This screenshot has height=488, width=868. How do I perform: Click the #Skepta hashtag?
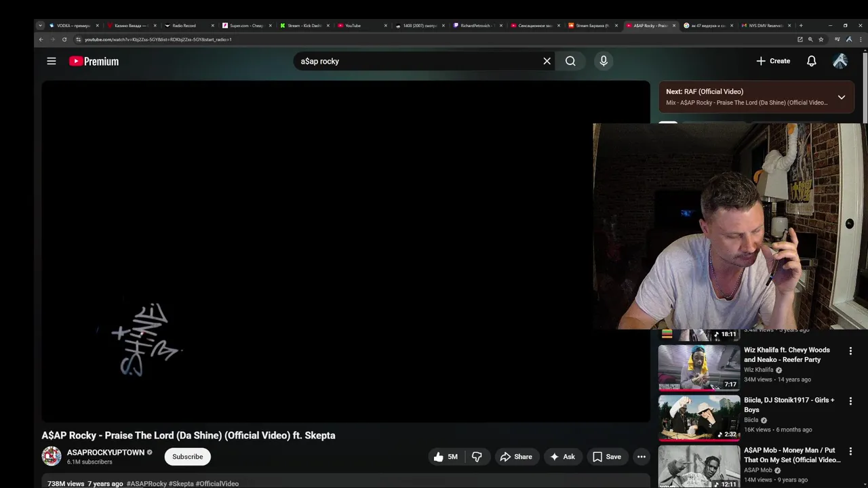pyautogui.click(x=181, y=484)
